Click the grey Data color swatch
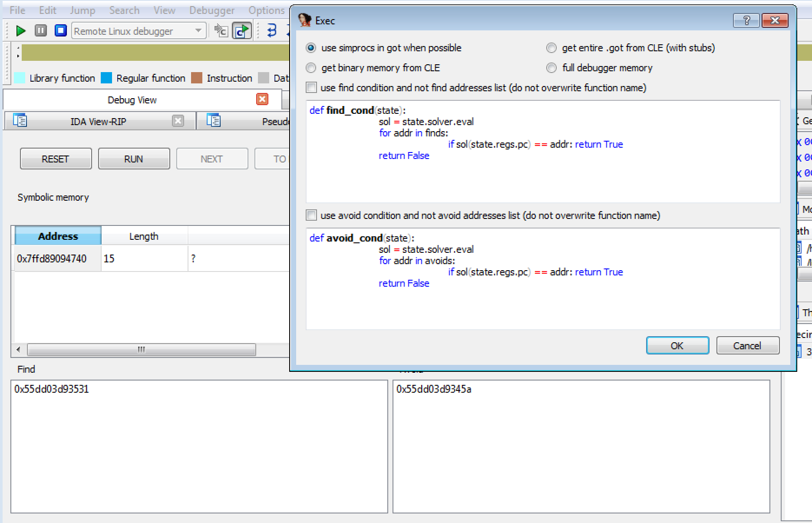The height and width of the screenshot is (523, 812). [x=264, y=78]
